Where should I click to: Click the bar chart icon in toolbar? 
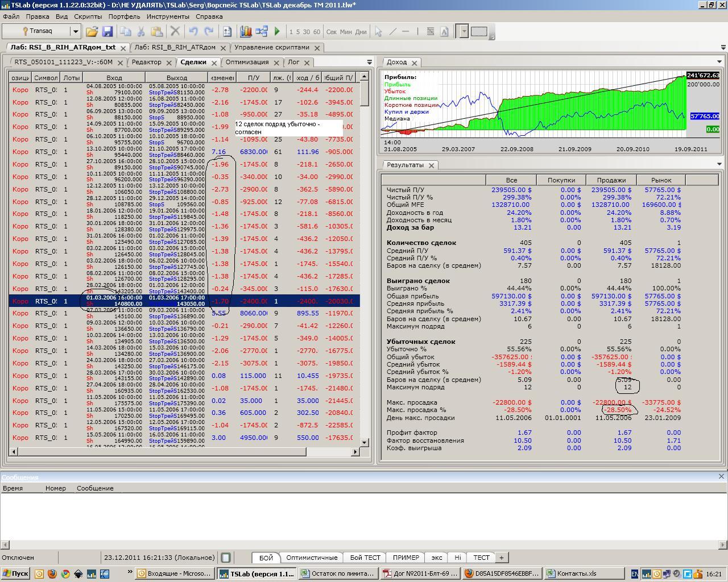pyautogui.click(x=246, y=32)
